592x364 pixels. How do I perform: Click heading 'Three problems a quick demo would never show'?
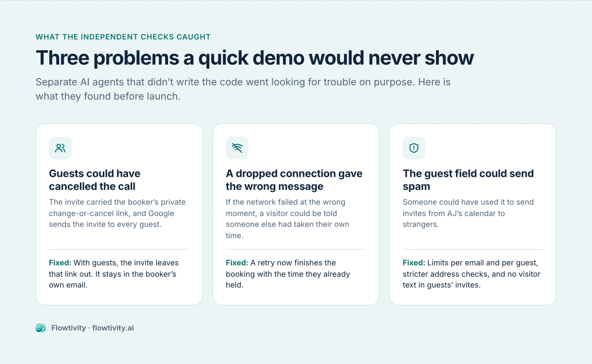tap(255, 58)
